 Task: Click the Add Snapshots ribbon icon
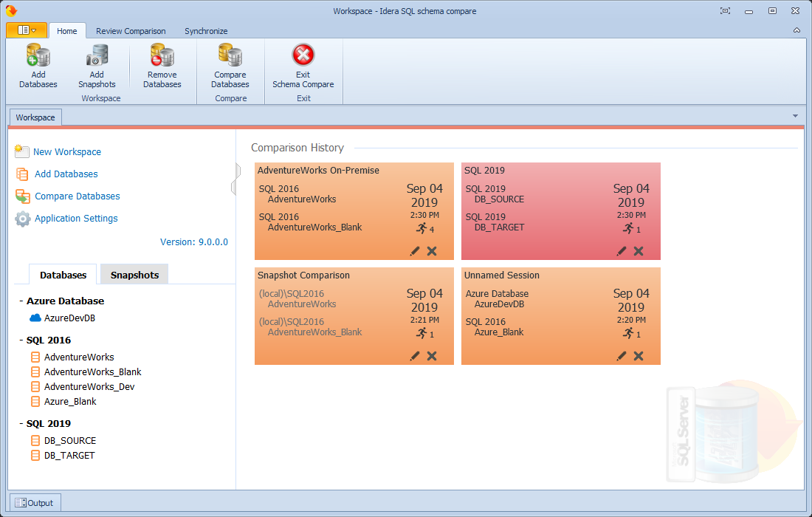coord(97,55)
